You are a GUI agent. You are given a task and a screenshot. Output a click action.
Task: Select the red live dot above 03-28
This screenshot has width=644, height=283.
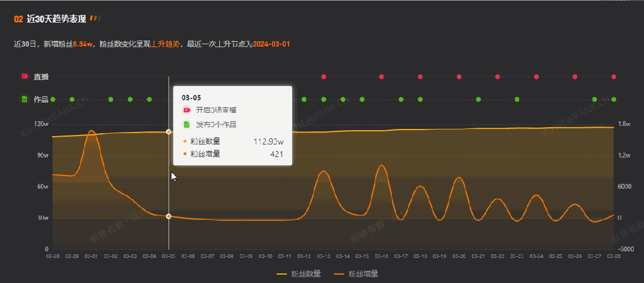point(614,76)
